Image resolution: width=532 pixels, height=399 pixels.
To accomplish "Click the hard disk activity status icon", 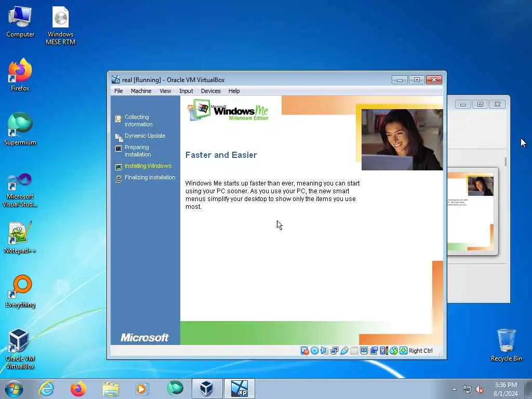I will point(304,351).
